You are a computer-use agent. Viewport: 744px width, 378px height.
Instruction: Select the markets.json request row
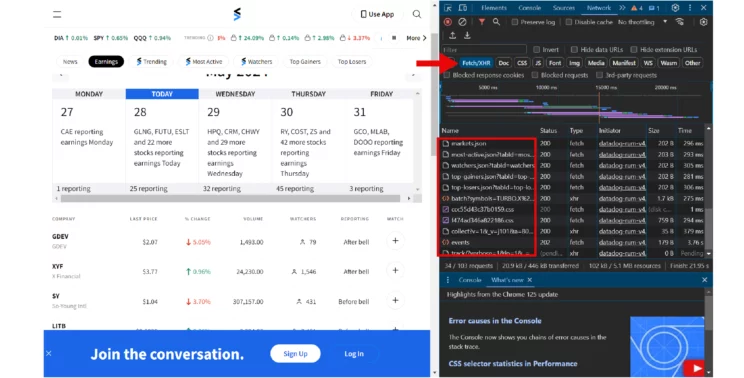coord(573,143)
